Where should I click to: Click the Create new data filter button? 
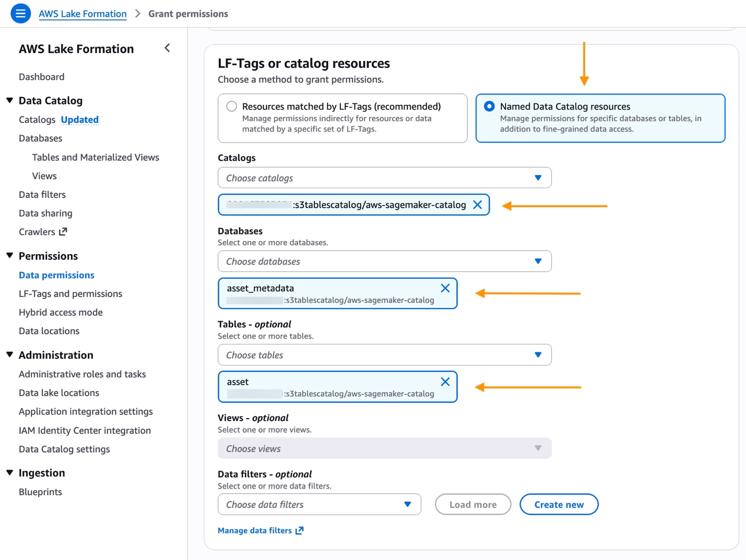[559, 504]
